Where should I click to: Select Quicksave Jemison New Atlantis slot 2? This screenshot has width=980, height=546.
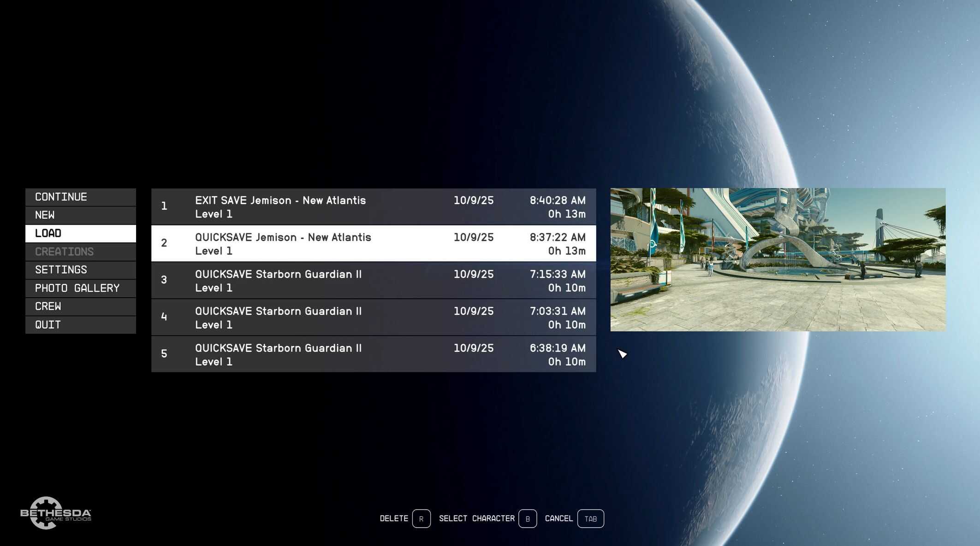[373, 243]
